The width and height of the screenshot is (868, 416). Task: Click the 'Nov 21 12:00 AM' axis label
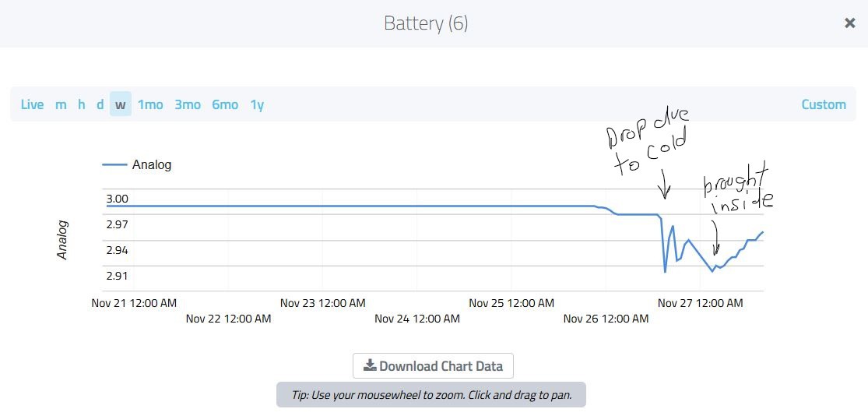point(134,303)
